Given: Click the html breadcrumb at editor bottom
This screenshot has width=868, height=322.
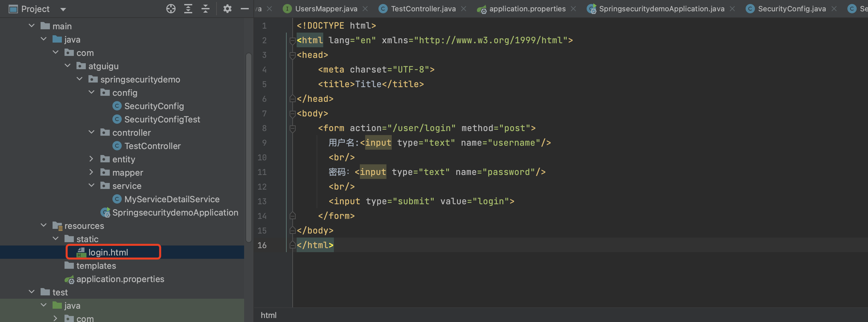Looking at the screenshot, I should pyautogui.click(x=268, y=315).
